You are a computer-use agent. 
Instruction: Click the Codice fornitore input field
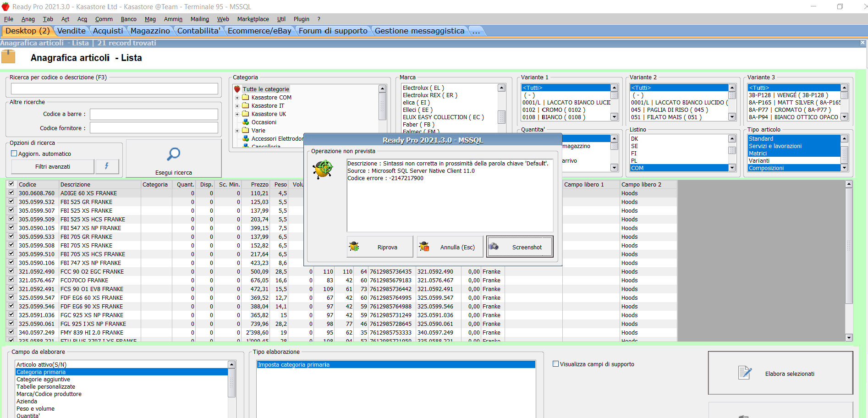[154, 128]
